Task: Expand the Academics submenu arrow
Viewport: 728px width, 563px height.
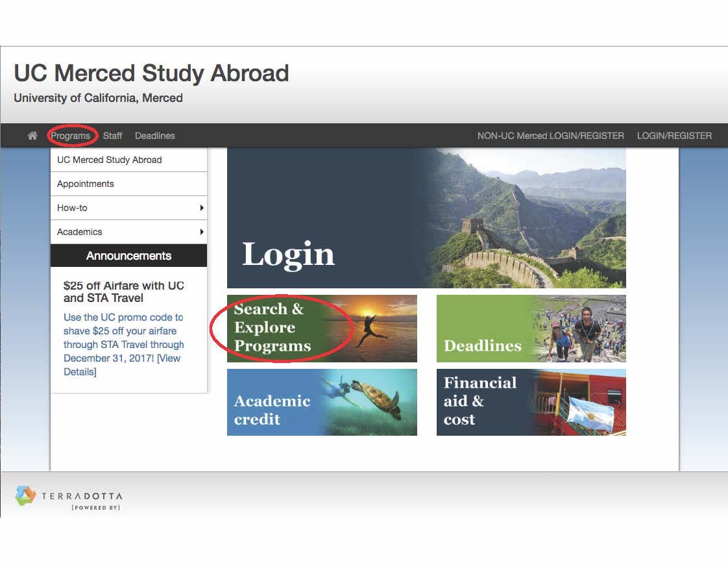Action: (x=202, y=232)
